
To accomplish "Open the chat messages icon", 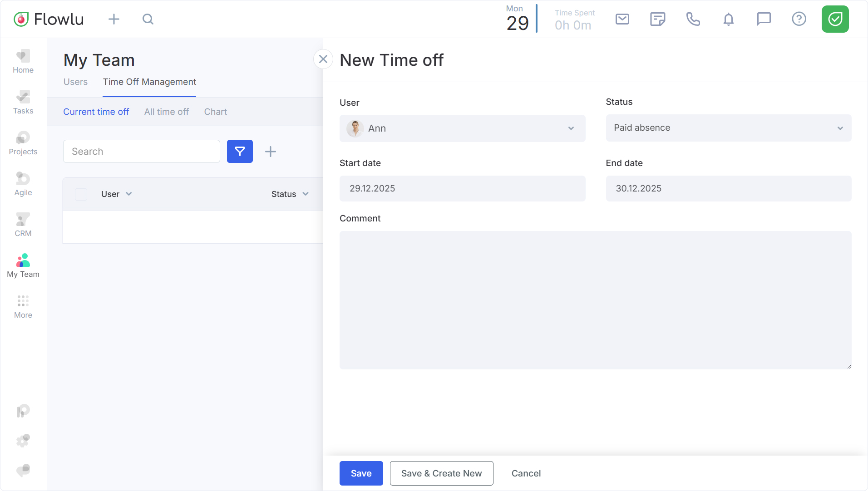I will point(764,19).
